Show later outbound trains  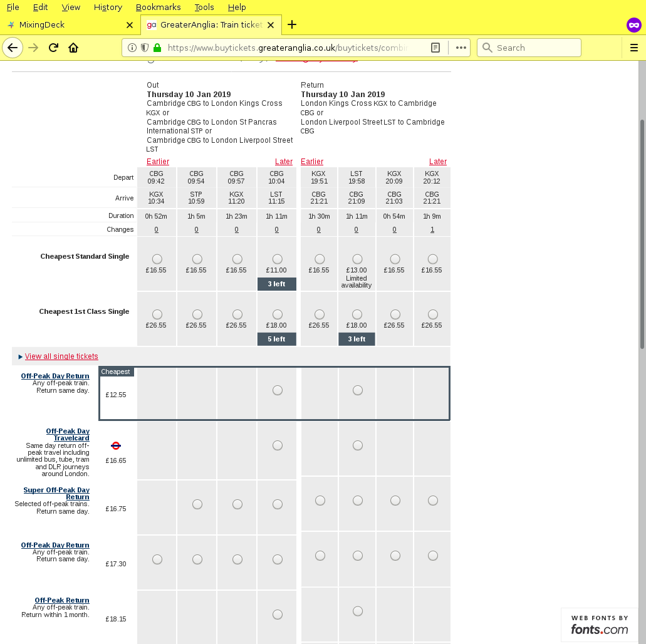[x=284, y=162]
